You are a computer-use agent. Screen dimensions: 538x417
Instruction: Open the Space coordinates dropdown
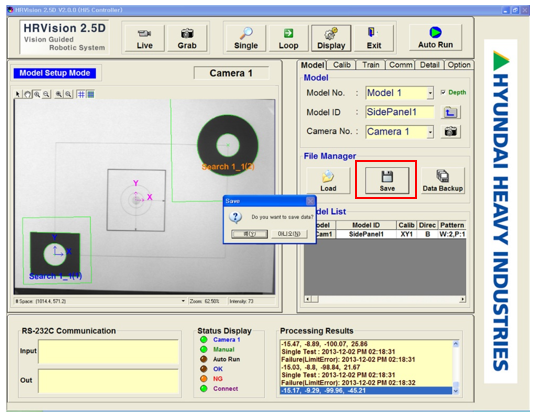coord(183,301)
